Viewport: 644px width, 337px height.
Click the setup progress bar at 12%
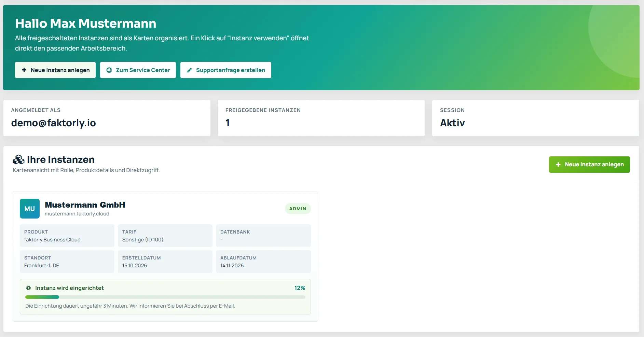pos(165,297)
